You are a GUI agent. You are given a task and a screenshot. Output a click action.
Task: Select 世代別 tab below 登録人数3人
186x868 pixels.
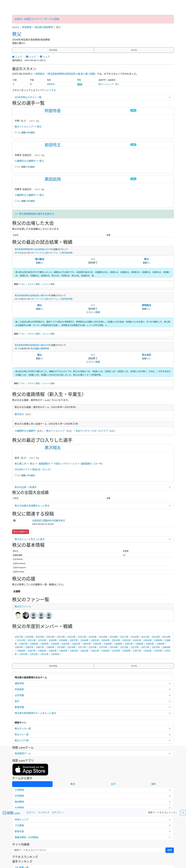click(134, 50)
